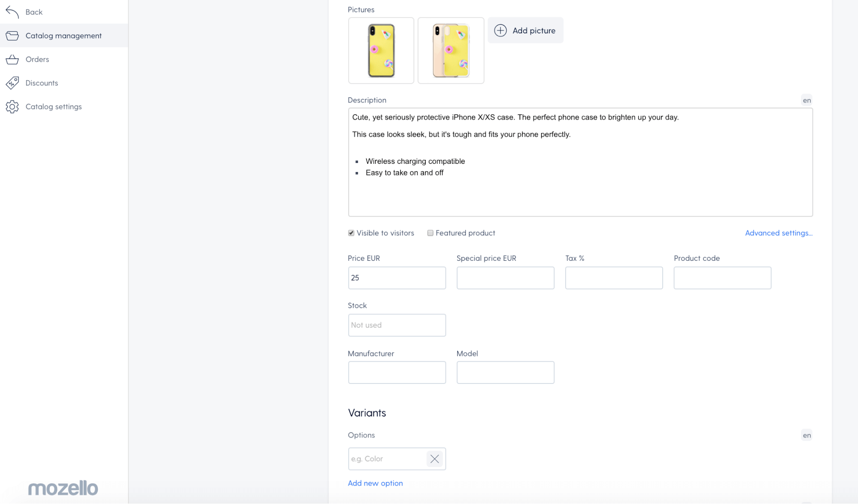Click the en language badge for Options
858x504 pixels.
(806, 435)
